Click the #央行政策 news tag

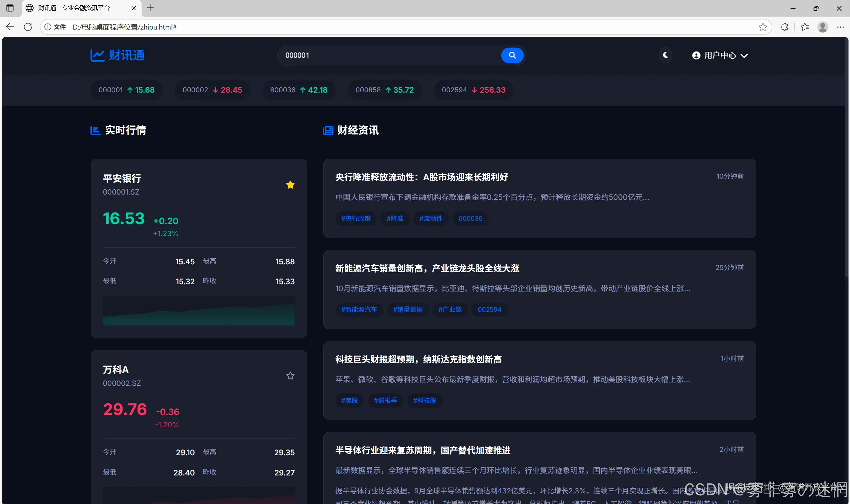coord(356,218)
